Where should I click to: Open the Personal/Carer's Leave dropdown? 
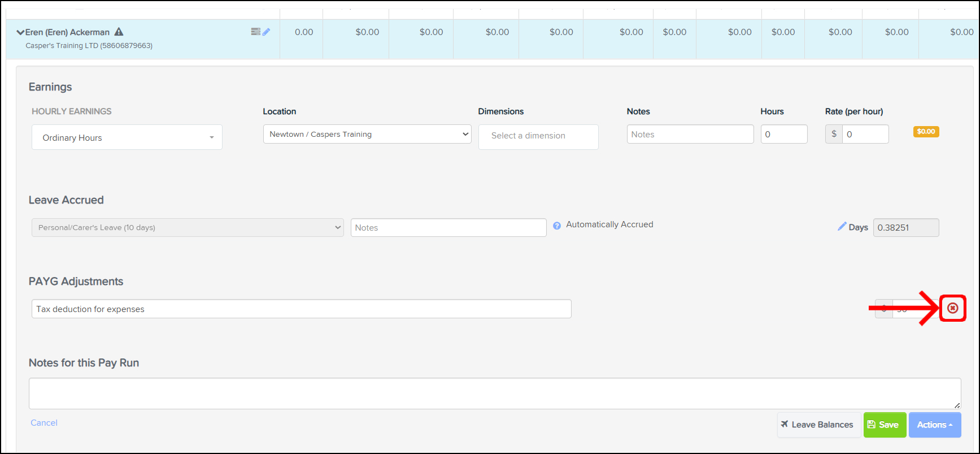(188, 228)
